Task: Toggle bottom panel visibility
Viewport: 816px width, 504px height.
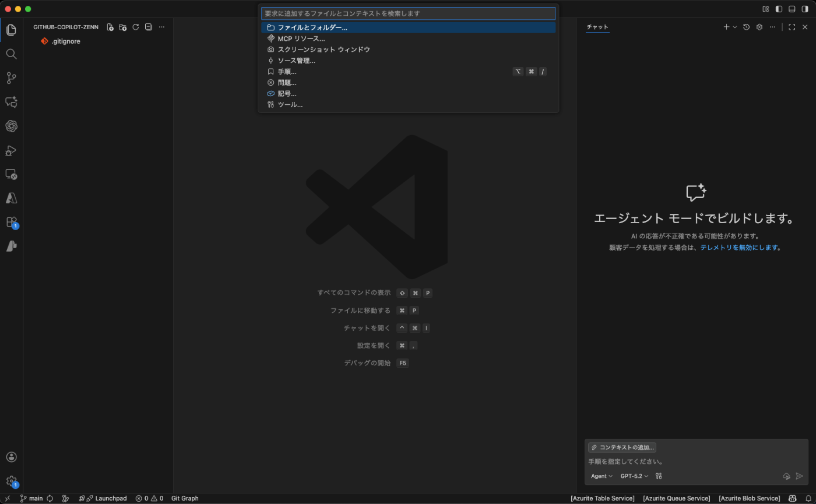Action: (x=792, y=9)
